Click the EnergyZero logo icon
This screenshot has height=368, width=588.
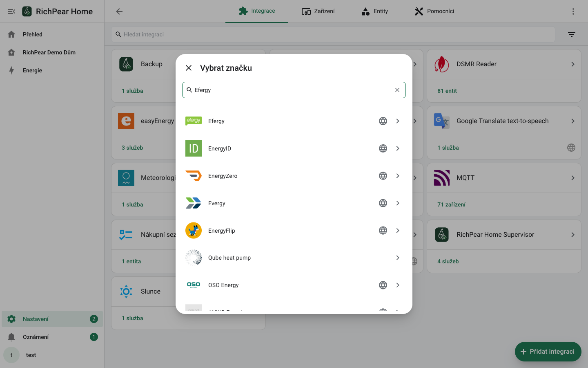click(x=194, y=176)
